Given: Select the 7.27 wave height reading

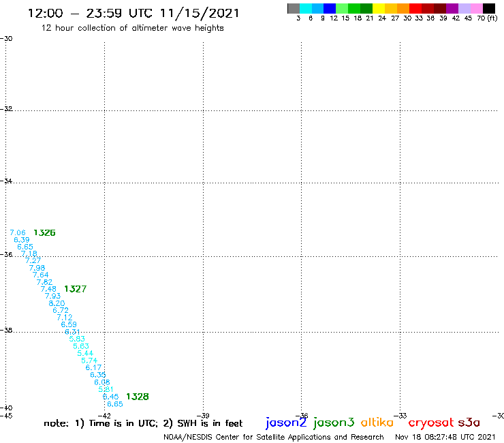Looking at the screenshot, I should 33,260.
